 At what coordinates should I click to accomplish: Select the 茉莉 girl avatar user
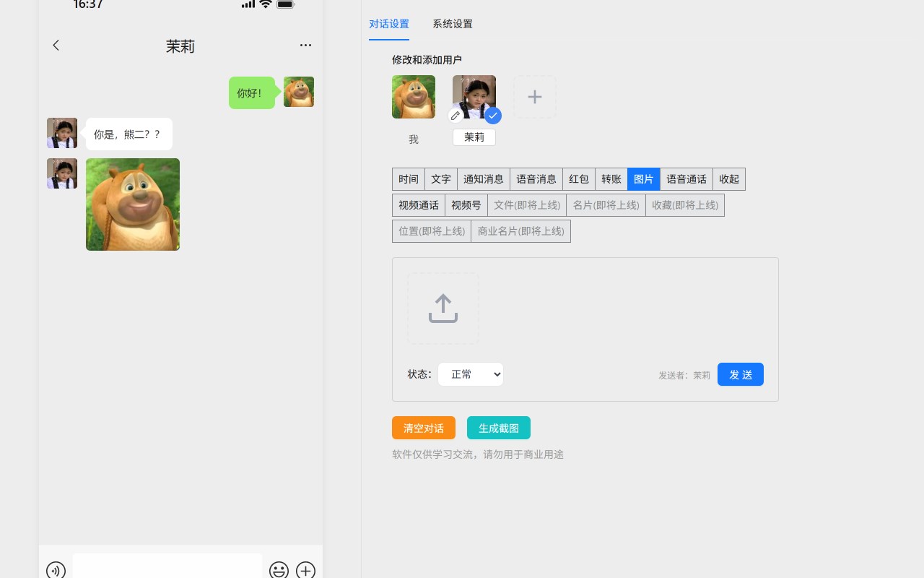tap(474, 97)
